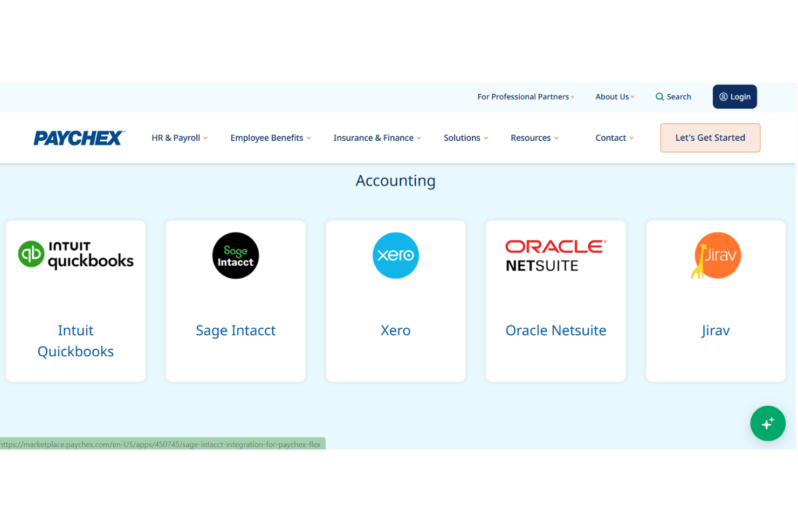Open the Xero integration link
Screen dimensions: 798x532
click(396, 330)
